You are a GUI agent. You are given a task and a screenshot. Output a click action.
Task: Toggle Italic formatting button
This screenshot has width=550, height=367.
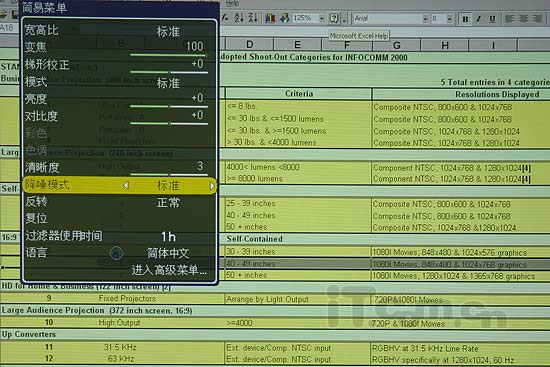point(479,19)
